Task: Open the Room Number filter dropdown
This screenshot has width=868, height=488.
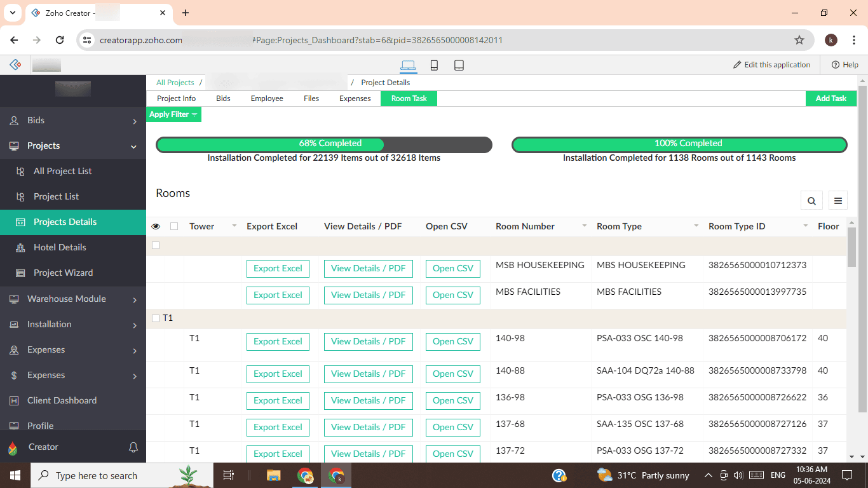Action: pos(584,226)
